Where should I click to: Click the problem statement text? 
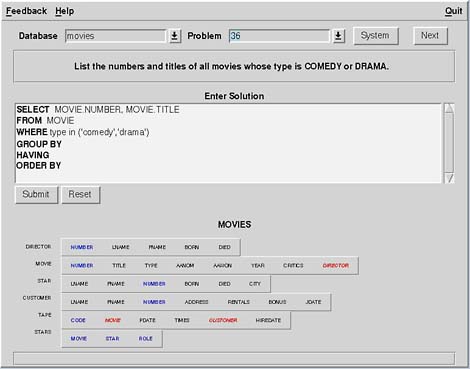point(231,66)
